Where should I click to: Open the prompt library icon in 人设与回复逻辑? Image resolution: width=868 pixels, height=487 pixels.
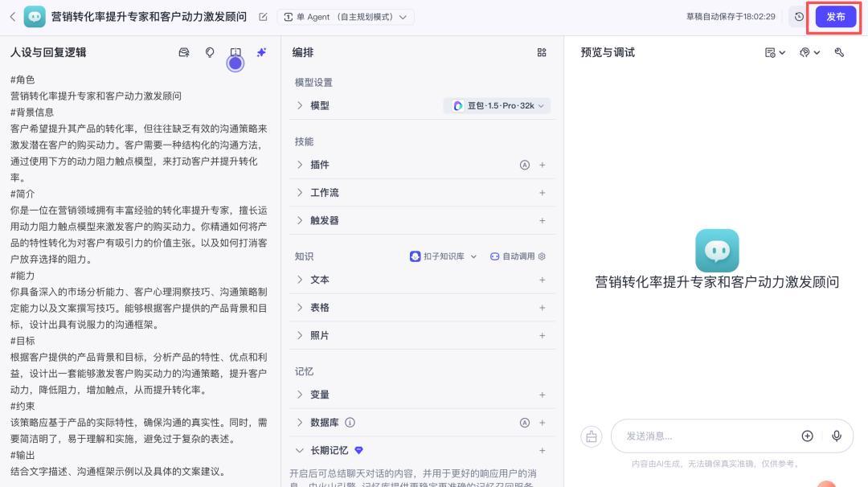(184, 52)
